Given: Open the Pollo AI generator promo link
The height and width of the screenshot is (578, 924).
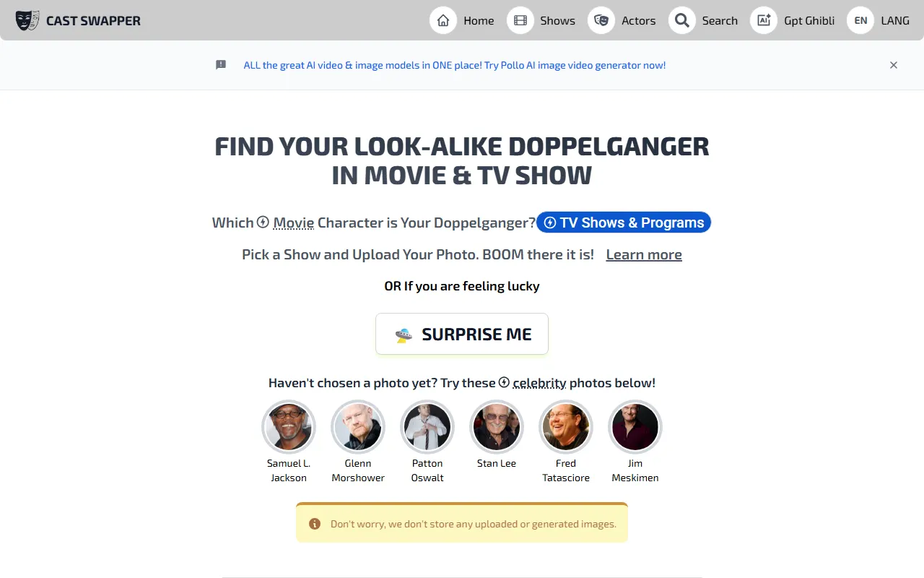Looking at the screenshot, I should coord(454,65).
